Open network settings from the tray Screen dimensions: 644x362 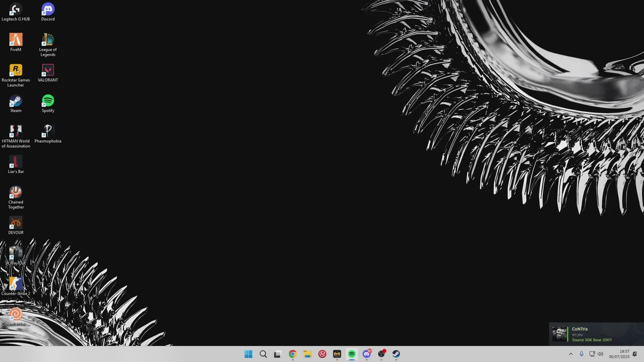click(x=592, y=354)
